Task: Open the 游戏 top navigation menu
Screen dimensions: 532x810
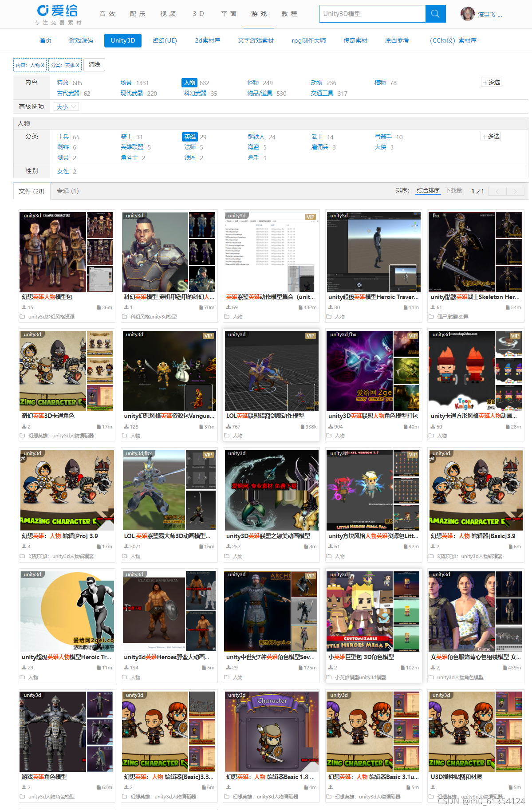Action: (x=259, y=14)
